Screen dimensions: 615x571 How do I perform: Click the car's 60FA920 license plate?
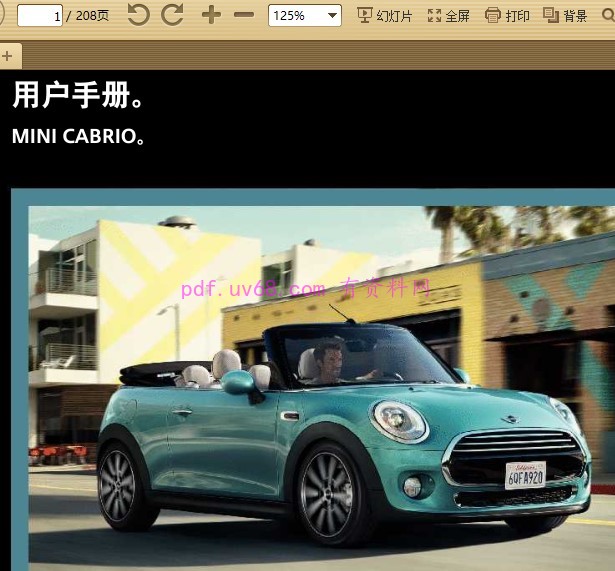[525, 474]
